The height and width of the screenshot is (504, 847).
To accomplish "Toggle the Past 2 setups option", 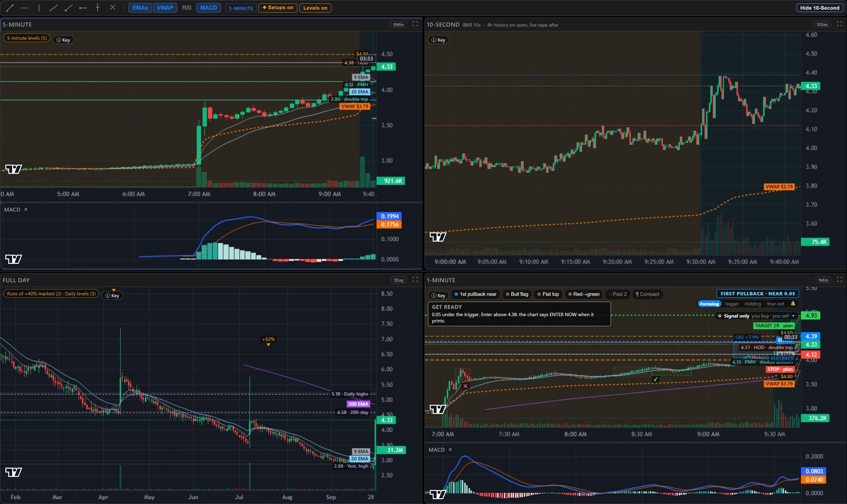I will (x=618, y=294).
